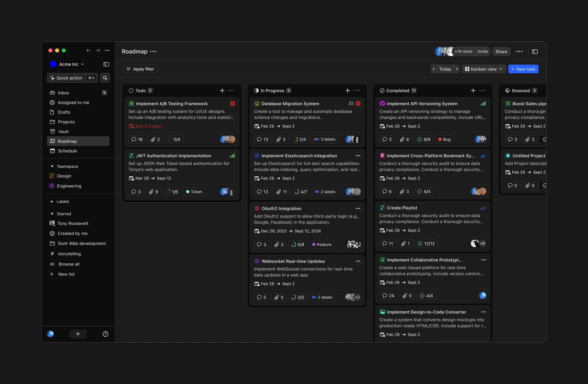Image resolution: width=588 pixels, height=384 pixels.
Task: Toggle sidebar collapse icon beside Acme Inc
Action: [x=106, y=64]
